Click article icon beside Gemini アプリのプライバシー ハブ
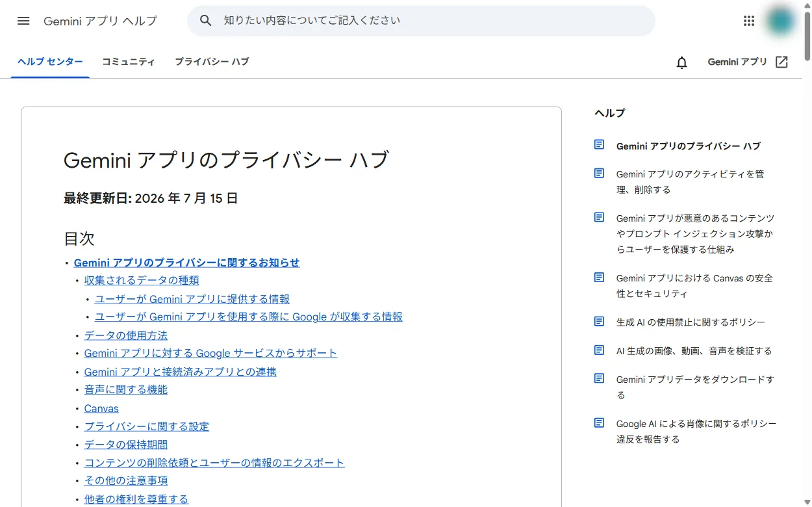The height and width of the screenshot is (507, 812). (600, 145)
